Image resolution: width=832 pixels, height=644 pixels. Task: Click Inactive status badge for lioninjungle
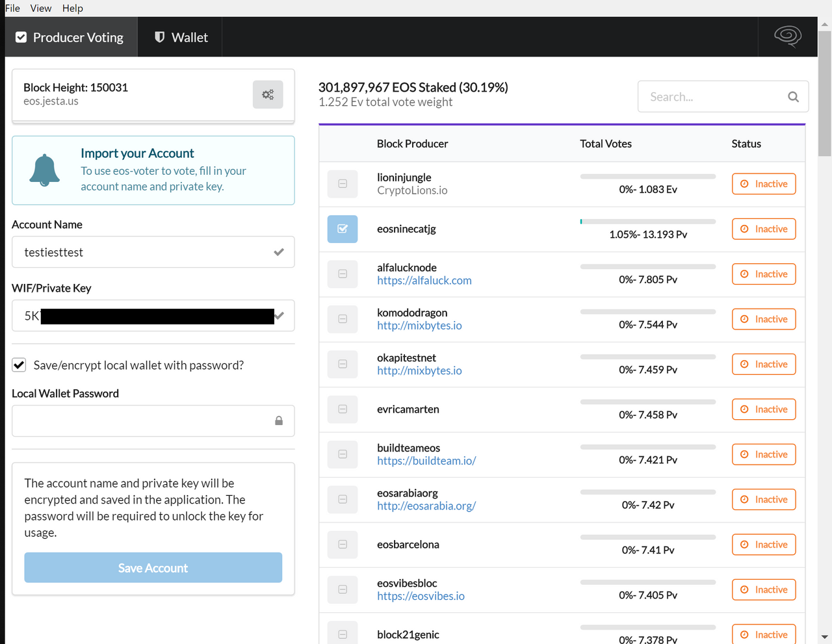click(764, 184)
